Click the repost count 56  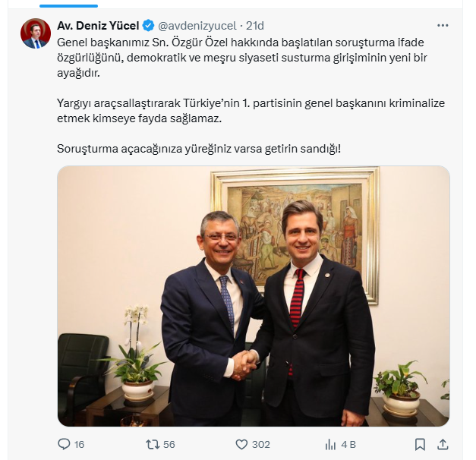point(169,445)
